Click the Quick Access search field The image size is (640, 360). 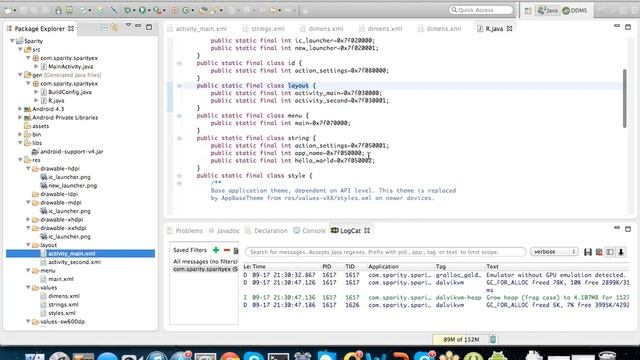click(x=481, y=10)
